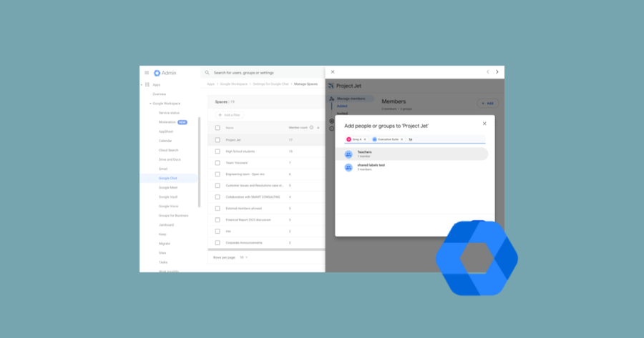Image resolution: width=644 pixels, height=338 pixels.
Task: Check Financial Report 2022 discussion checkbox
Action: click(218, 220)
